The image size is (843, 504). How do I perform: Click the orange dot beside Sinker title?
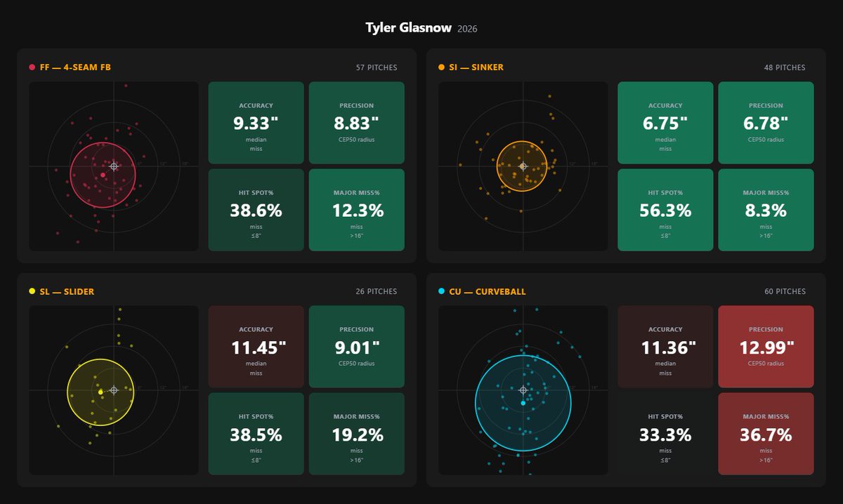[x=441, y=67]
